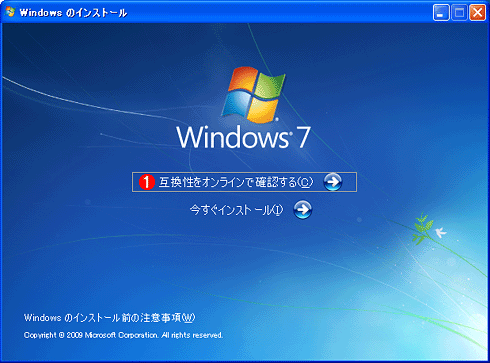Click the Windows wordmark under the logo
The height and width of the screenshot is (363, 490).
pyautogui.click(x=233, y=137)
